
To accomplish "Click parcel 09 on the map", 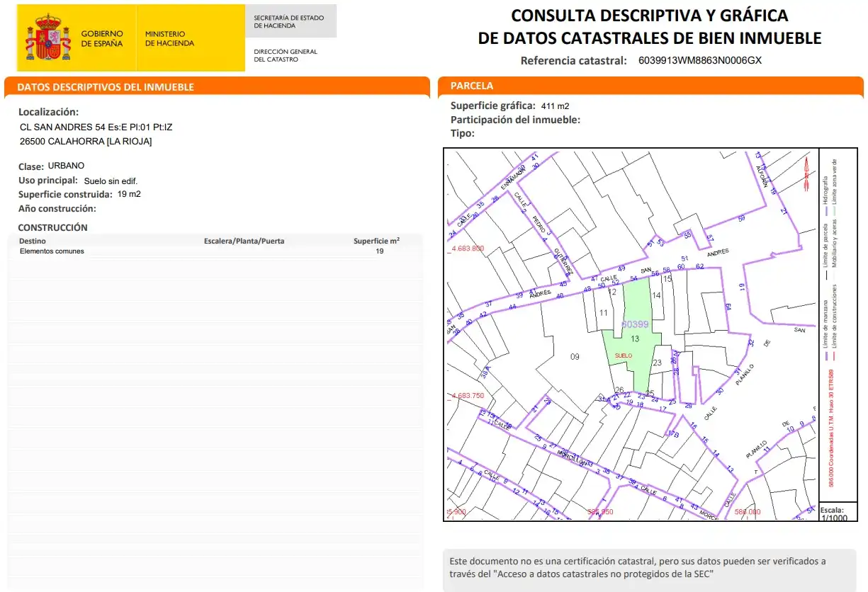I will click(575, 356).
